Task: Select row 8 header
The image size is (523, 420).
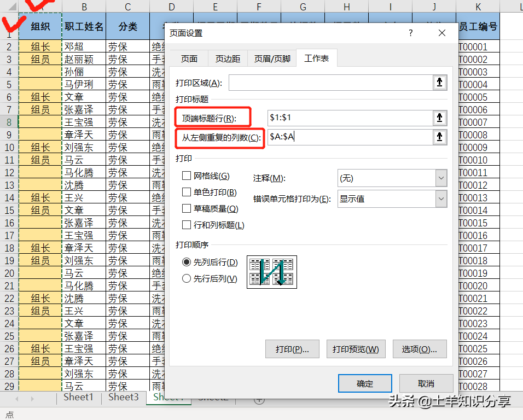Action: 9,122
